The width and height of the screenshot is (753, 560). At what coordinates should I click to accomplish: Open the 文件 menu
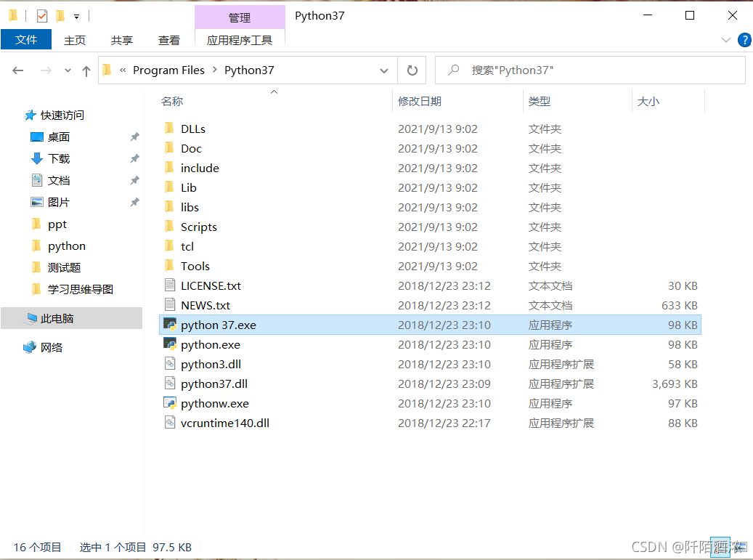[26, 39]
